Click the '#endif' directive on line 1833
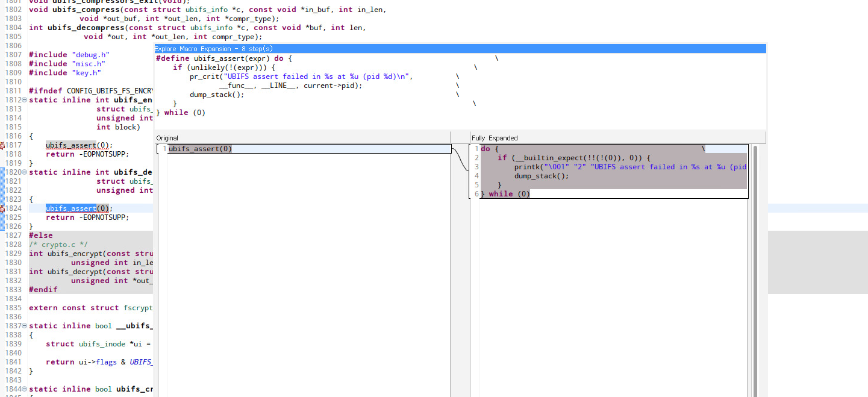Viewport: 868px width, 397px height. [43, 290]
